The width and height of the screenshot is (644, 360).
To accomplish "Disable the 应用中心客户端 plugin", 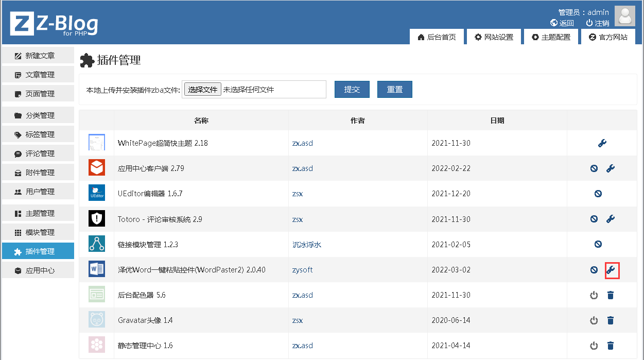I will (x=594, y=168).
